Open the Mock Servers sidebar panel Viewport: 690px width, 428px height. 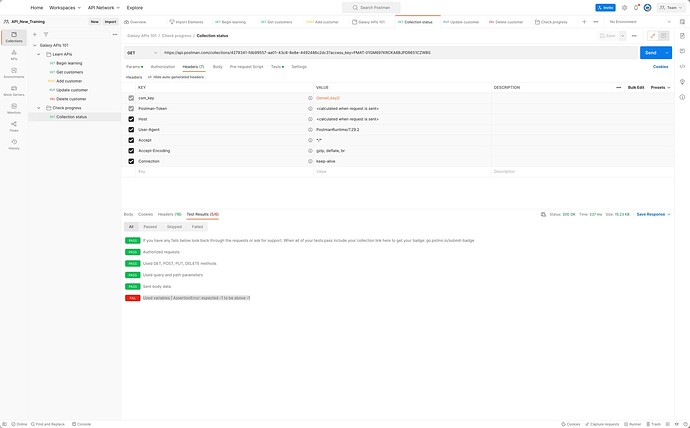coord(14,91)
